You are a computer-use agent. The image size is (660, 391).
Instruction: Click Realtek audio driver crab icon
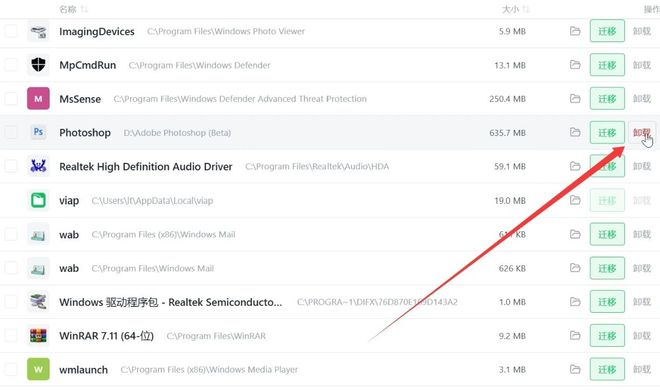[38, 166]
